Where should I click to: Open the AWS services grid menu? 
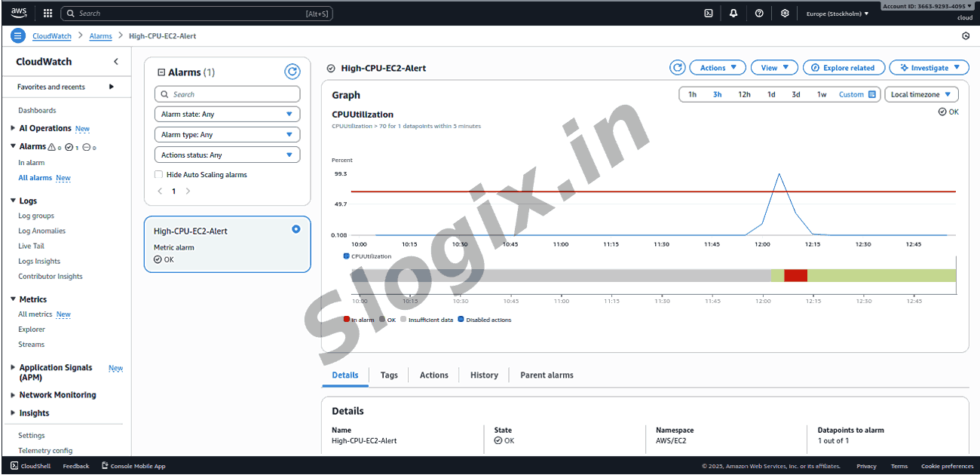click(47, 14)
